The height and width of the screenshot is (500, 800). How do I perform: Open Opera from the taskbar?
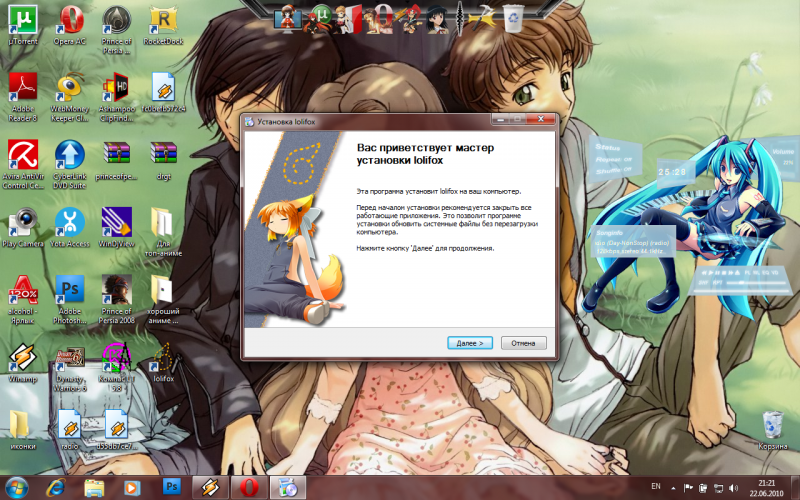[245, 487]
